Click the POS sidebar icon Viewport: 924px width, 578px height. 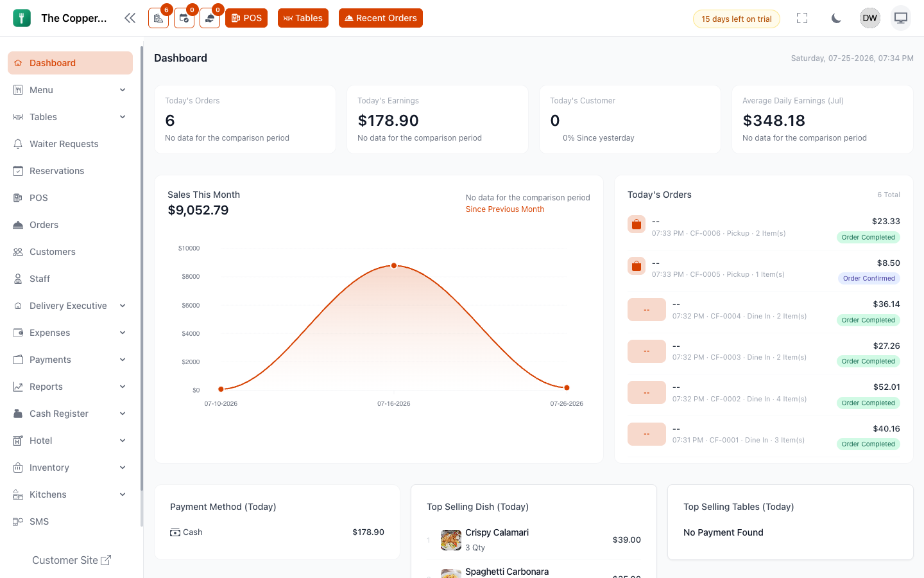18,198
